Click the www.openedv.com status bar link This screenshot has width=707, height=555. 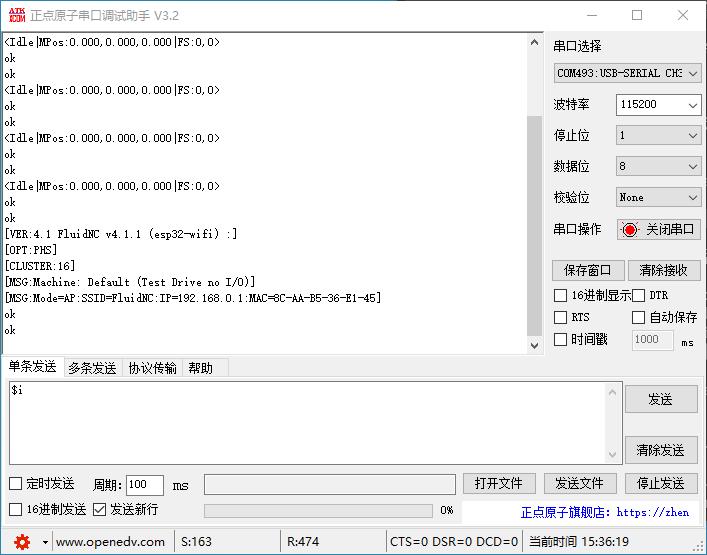coord(110,541)
